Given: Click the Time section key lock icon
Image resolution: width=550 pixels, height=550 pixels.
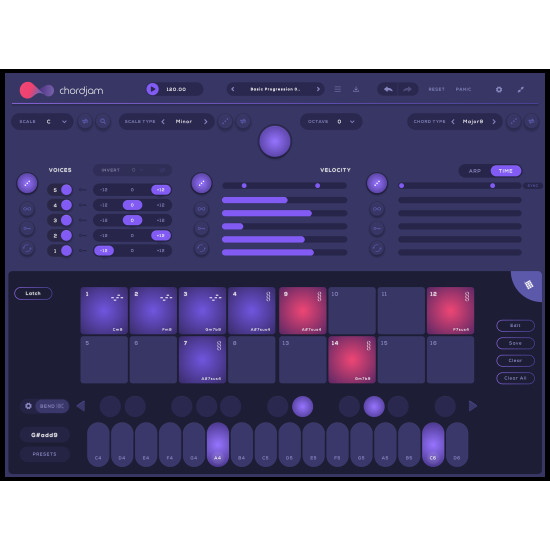Looking at the screenshot, I should 377,229.
